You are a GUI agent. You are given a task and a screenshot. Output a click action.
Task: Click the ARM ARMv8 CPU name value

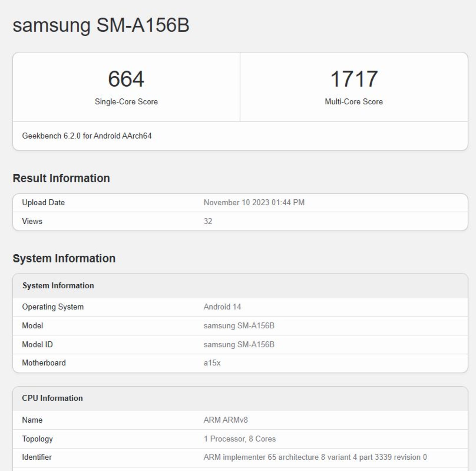pyautogui.click(x=226, y=420)
